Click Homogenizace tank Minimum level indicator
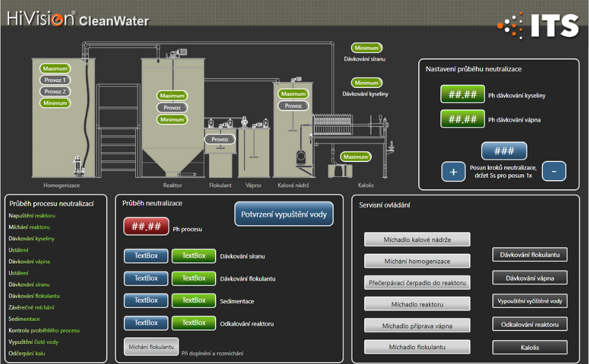 pyautogui.click(x=55, y=103)
